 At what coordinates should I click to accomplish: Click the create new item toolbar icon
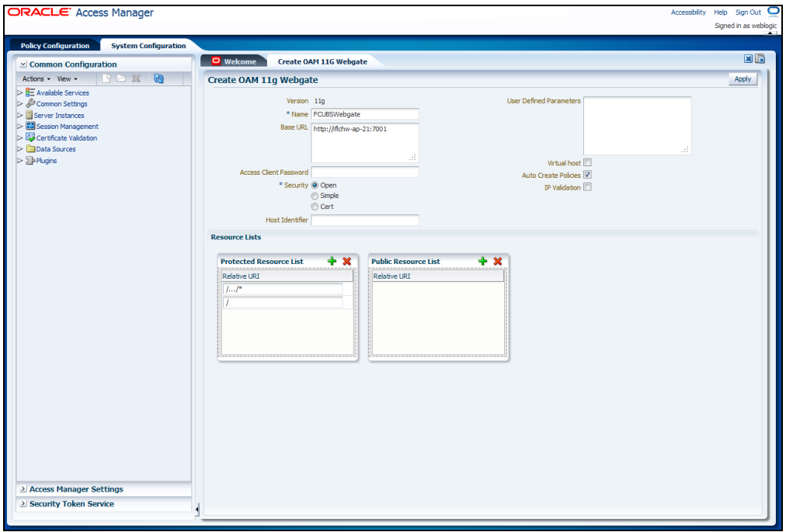pos(106,78)
